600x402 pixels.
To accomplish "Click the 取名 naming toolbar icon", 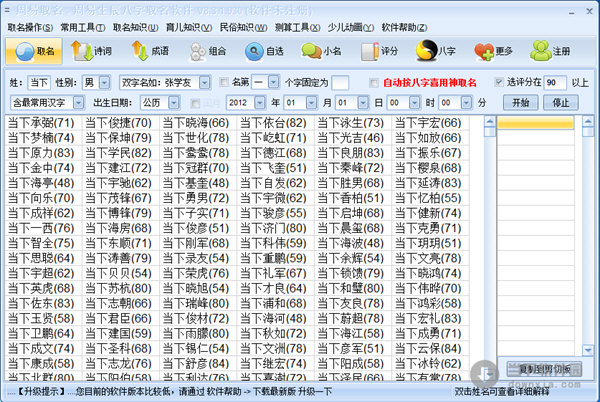I will [x=32, y=50].
